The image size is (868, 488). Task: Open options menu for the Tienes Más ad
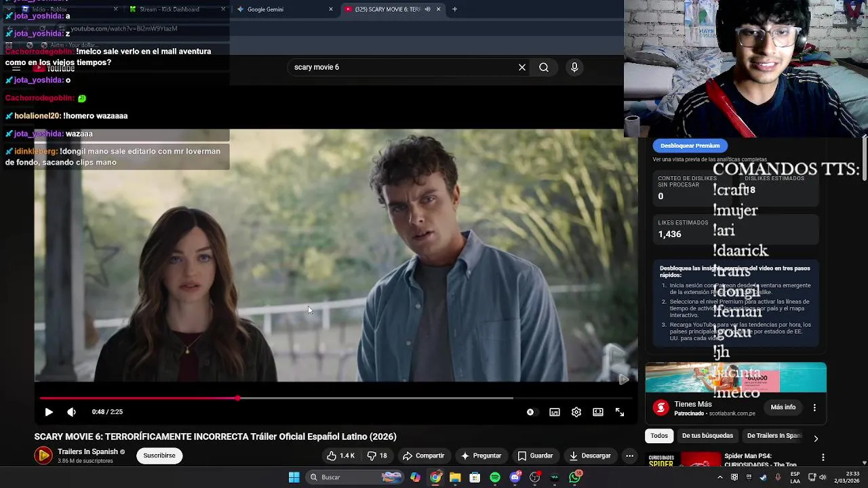(x=814, y=407)
